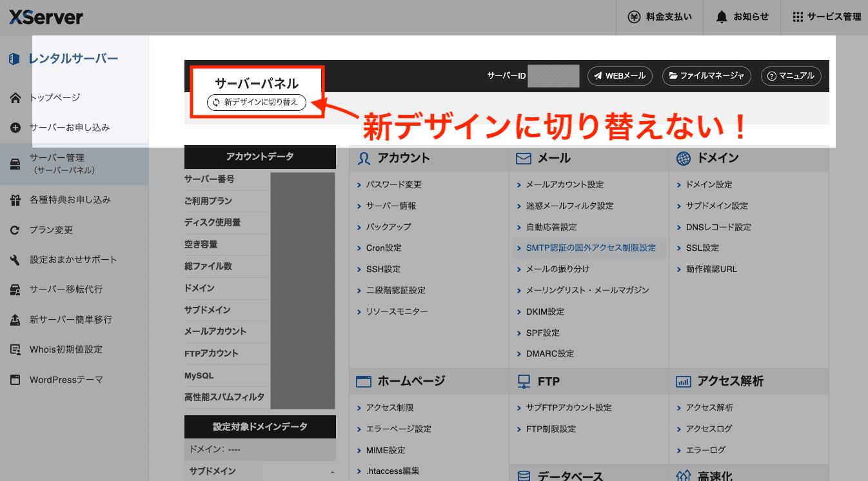This screenshot has height=481, width=868.
Task: Open サーバー情報 link
Action: click(391, 206)
